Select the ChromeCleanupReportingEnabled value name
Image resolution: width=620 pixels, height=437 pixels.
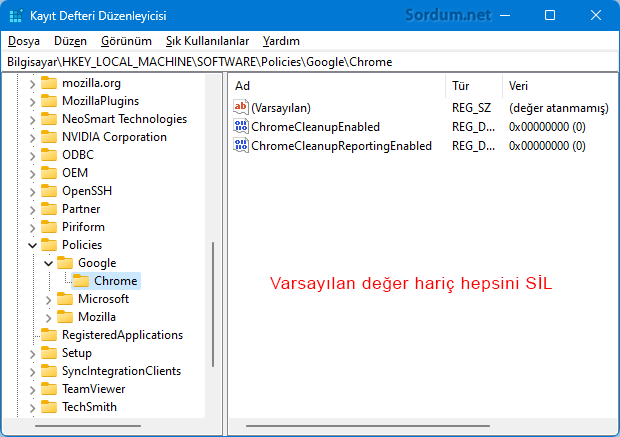(x=342, y=146)
